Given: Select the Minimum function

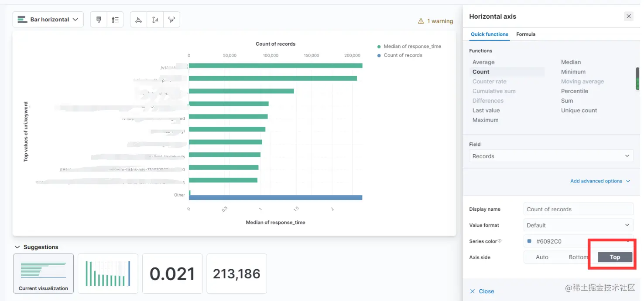Looking at the screenshot, I should [573, 72].
